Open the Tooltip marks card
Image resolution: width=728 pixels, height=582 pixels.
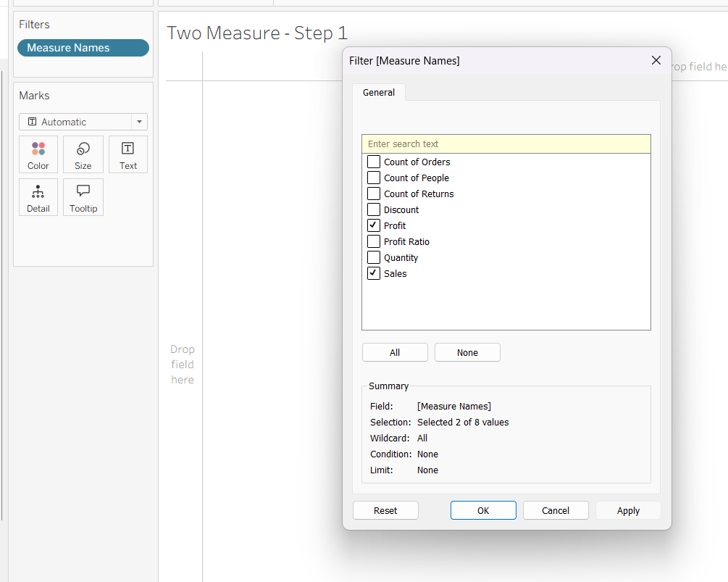83,197
